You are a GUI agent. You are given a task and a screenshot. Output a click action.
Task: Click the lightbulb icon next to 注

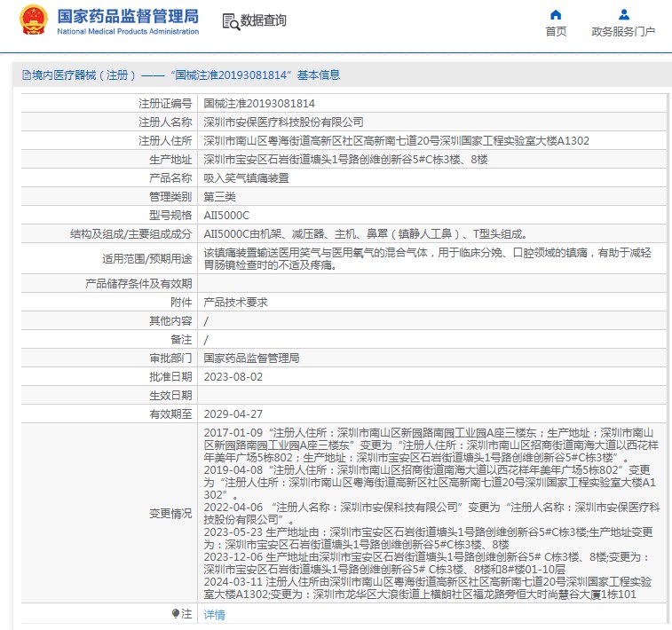[175, 614]
